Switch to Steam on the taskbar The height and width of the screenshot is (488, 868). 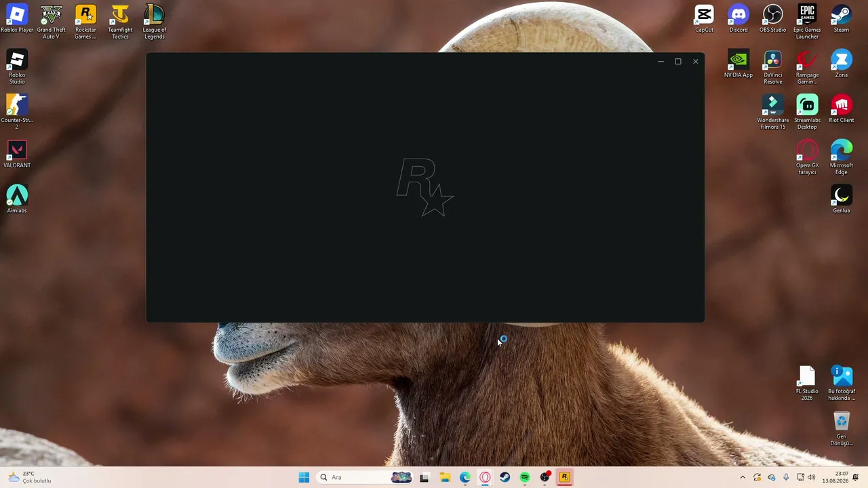click(505, 477)
